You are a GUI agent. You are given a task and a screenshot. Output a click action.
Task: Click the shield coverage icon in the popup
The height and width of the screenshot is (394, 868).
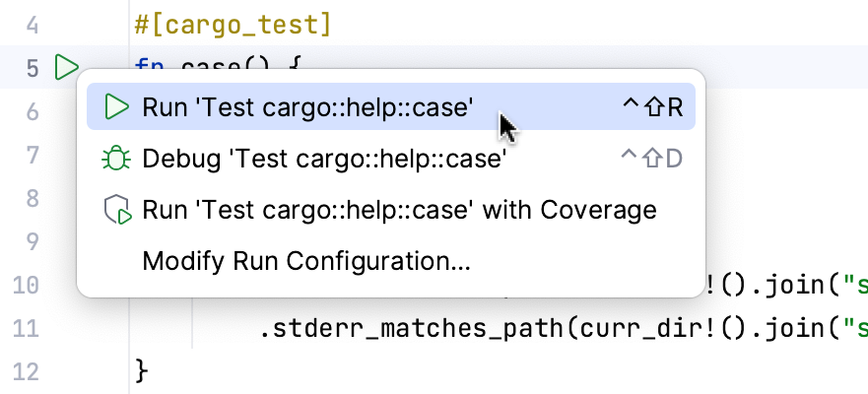tap(117, 210)
